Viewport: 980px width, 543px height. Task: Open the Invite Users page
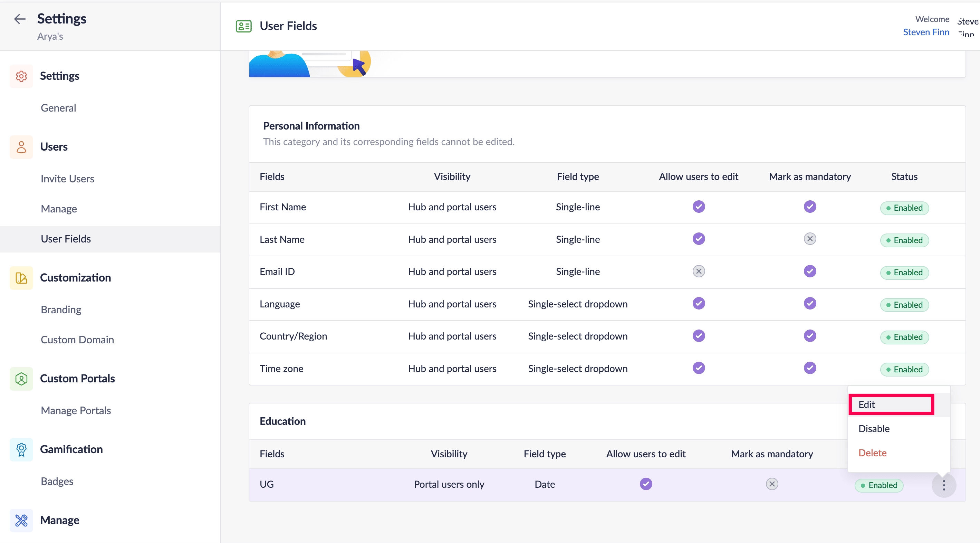click(x=67, y=179)
